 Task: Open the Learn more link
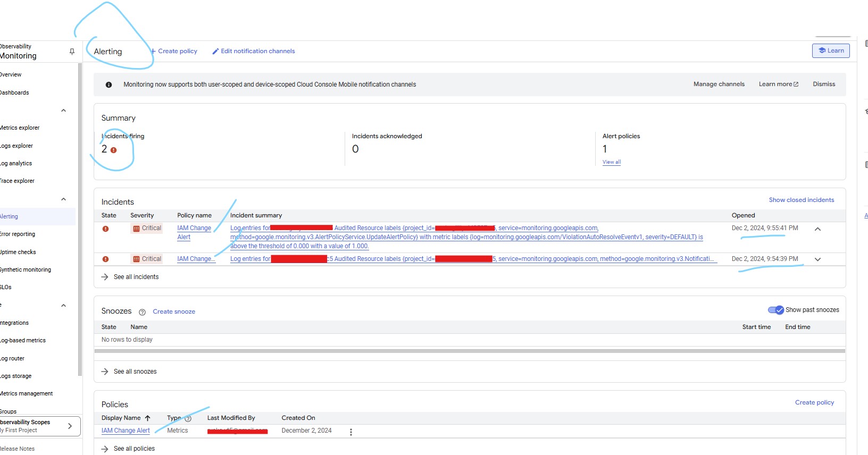(778, 84)
